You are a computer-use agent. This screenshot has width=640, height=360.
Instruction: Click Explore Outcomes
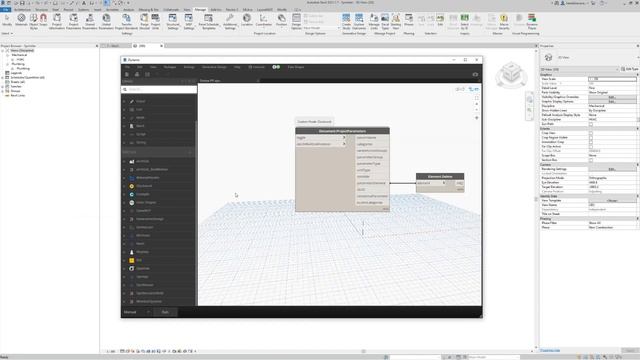coord(359,21)
